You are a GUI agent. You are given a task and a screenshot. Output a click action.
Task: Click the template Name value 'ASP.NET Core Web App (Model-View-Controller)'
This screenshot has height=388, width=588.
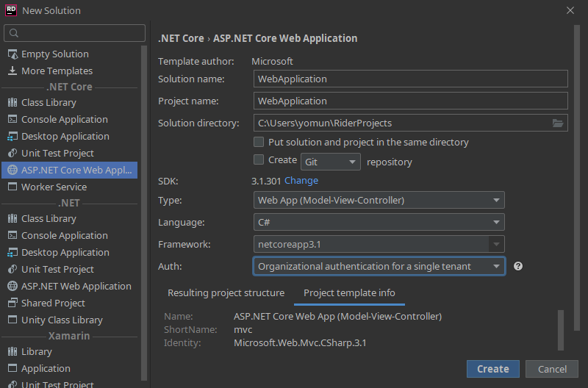337,317
